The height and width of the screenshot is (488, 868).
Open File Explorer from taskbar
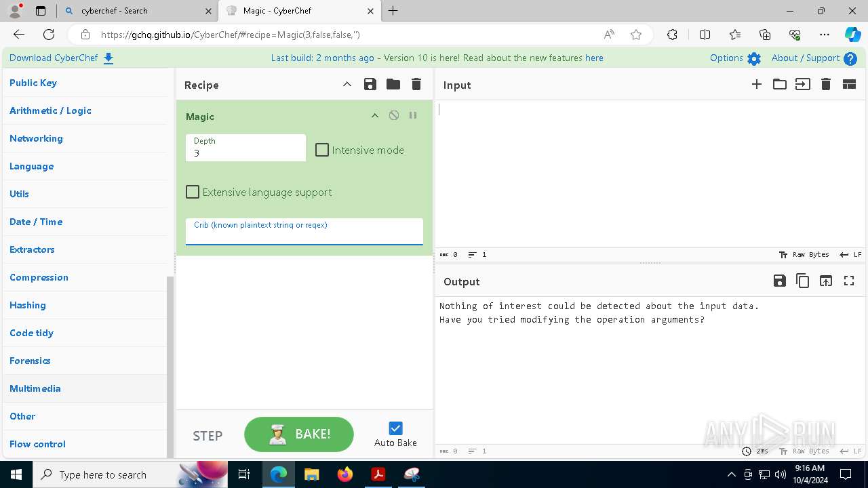[x=311, y=474]
